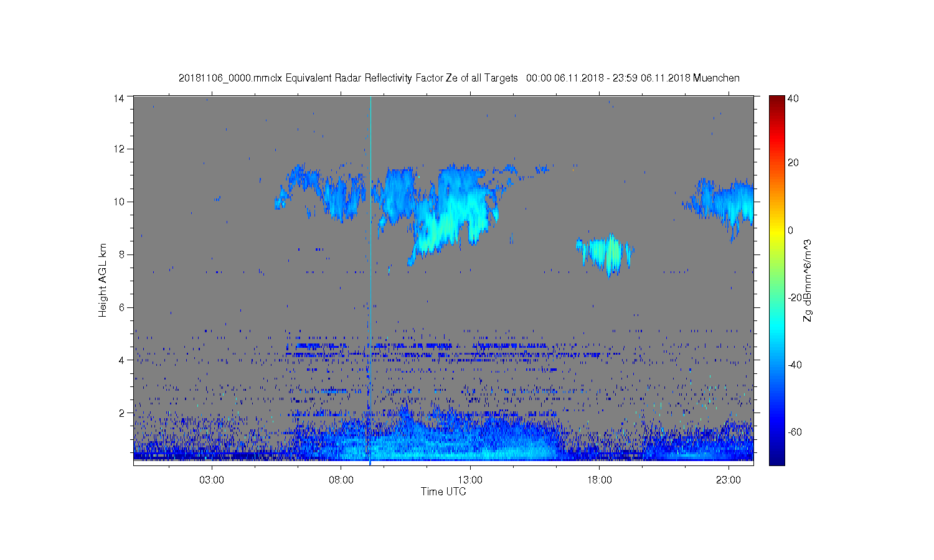Viewport: 934px width, 560px height.
Task: Click the plot title text at top
Action: pos(459,78)
